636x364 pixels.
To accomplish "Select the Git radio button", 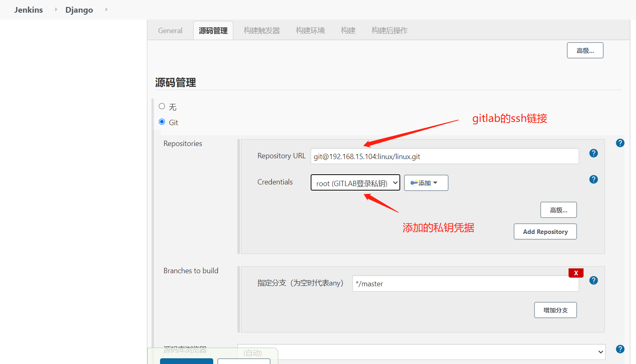I will click(x=162, y=122).
